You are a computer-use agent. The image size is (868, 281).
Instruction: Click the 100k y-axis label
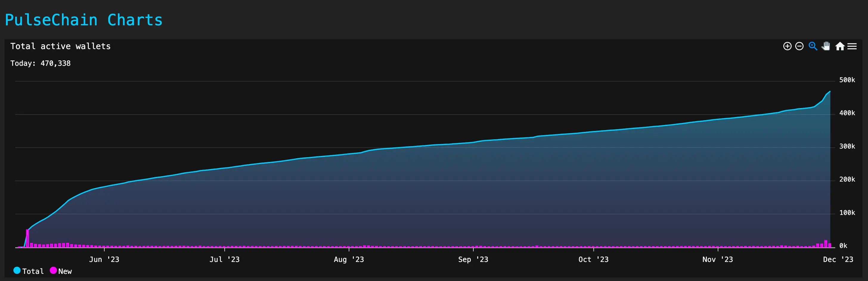pyautogui.click(x=847, y=213)
